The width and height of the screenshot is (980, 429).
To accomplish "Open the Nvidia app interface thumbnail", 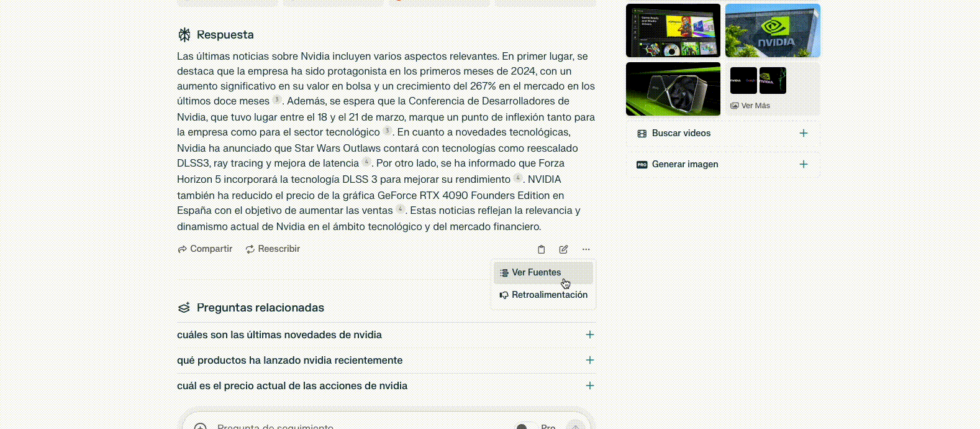I will (x=673, y=30).
